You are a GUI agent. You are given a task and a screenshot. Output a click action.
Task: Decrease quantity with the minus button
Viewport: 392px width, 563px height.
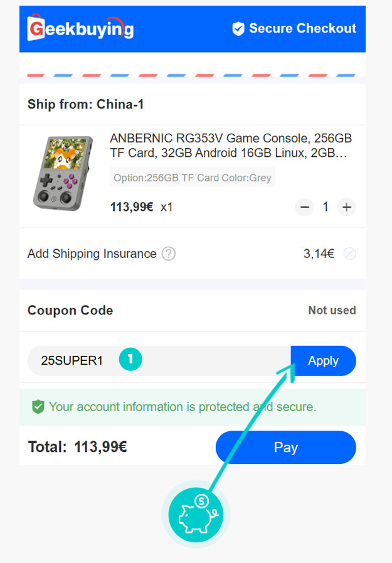[305, 206]
